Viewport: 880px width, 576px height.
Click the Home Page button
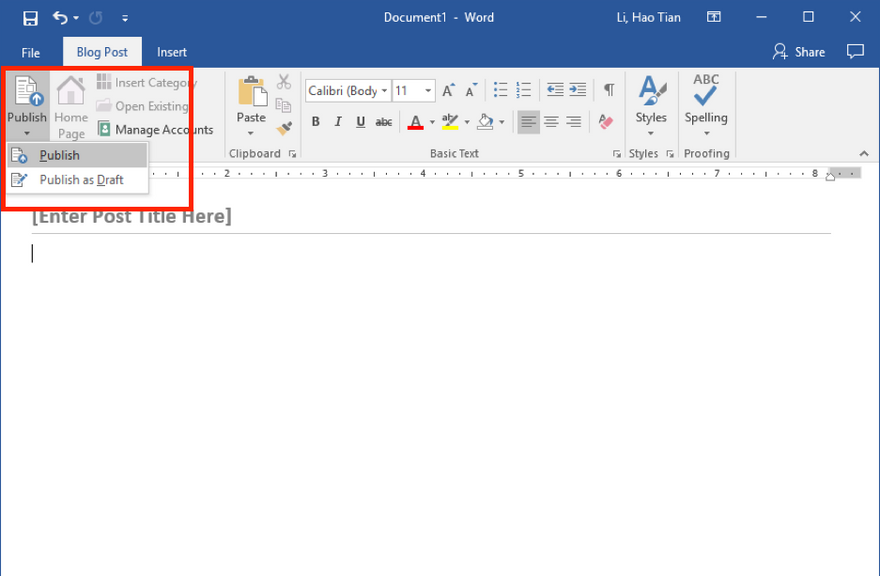71,107
